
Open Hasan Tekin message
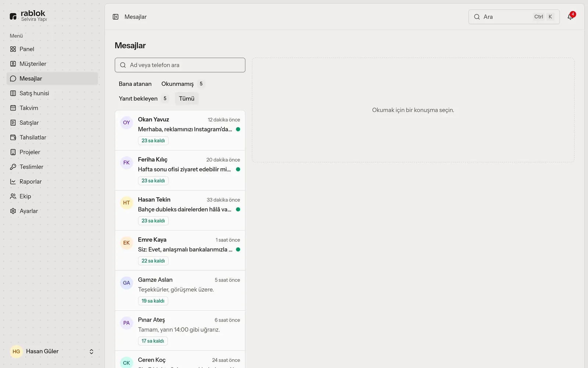pos(180,210)
